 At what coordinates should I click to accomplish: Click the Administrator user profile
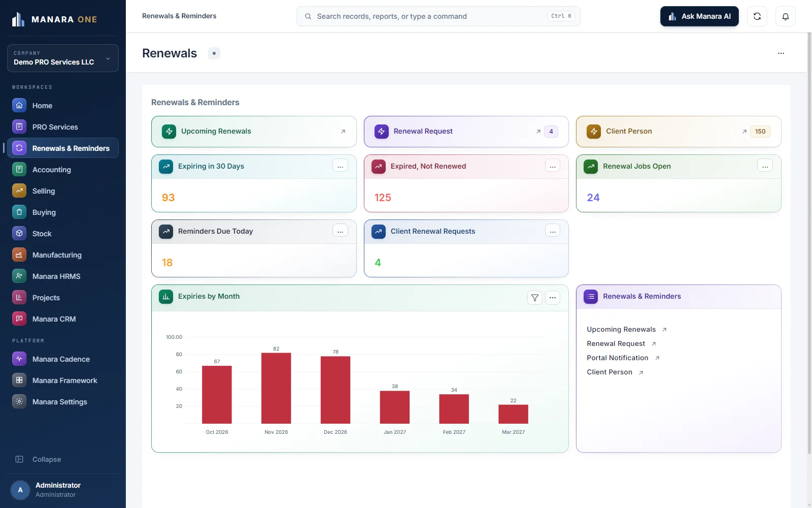[63, 490]
